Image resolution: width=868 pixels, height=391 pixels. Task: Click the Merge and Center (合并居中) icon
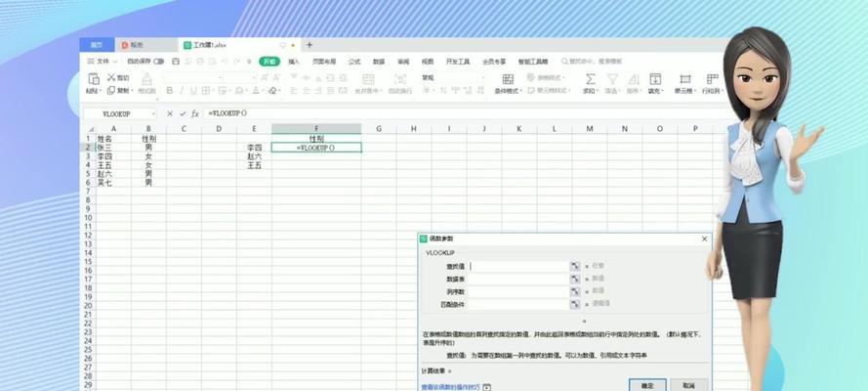tap(368, 78)
